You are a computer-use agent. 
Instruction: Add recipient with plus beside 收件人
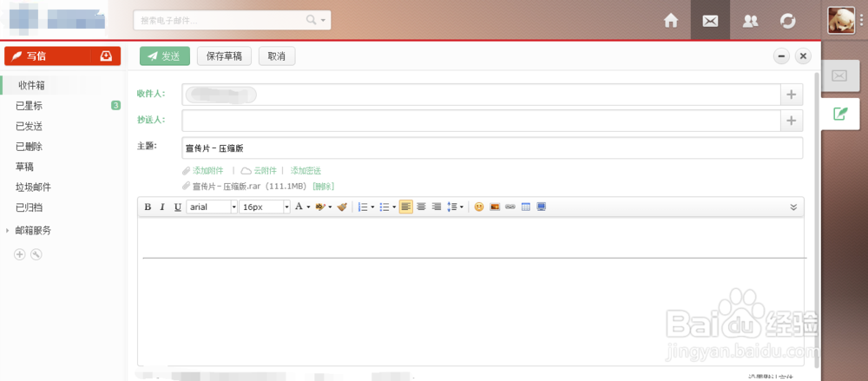tap(791, 95)
